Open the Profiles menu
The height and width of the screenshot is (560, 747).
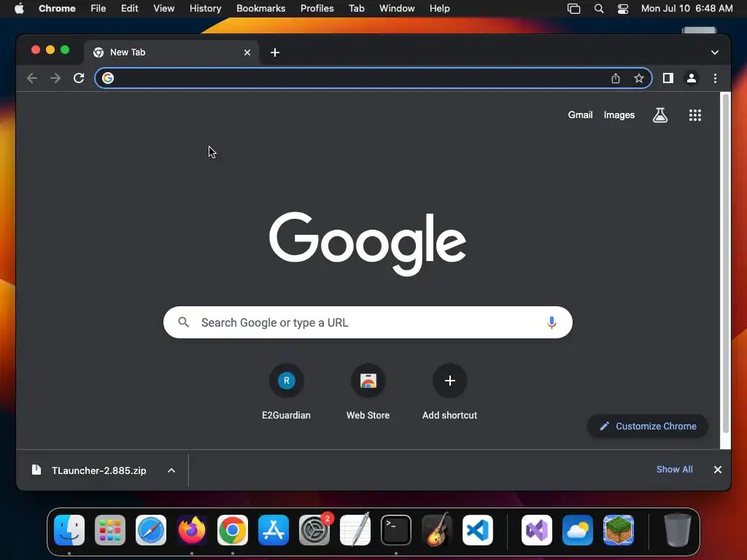(317, 8)
